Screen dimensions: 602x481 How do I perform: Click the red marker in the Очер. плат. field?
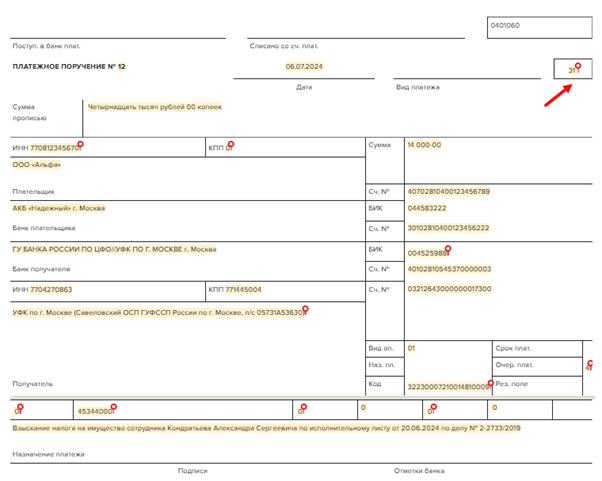click(x=590, y=364)
